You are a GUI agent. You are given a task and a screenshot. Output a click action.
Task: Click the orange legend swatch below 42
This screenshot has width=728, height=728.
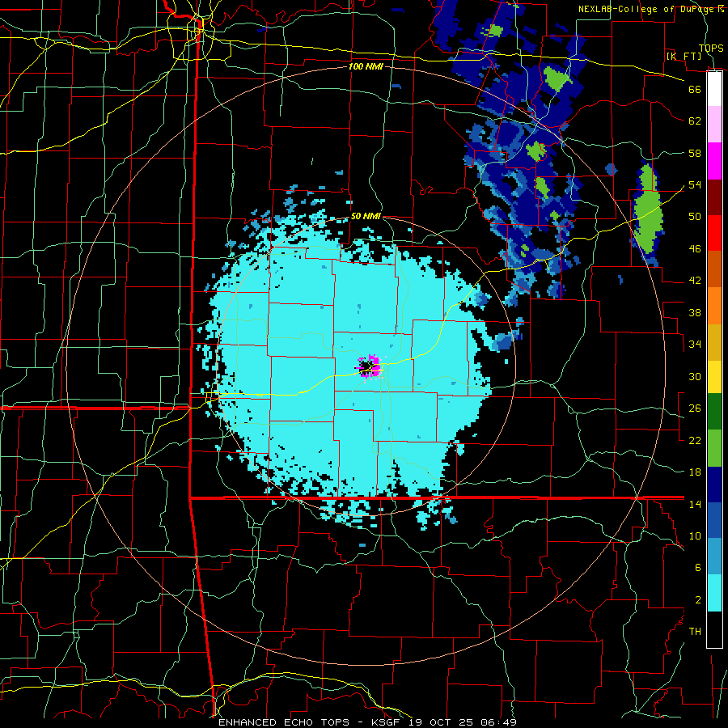click(x=714, y=305)
